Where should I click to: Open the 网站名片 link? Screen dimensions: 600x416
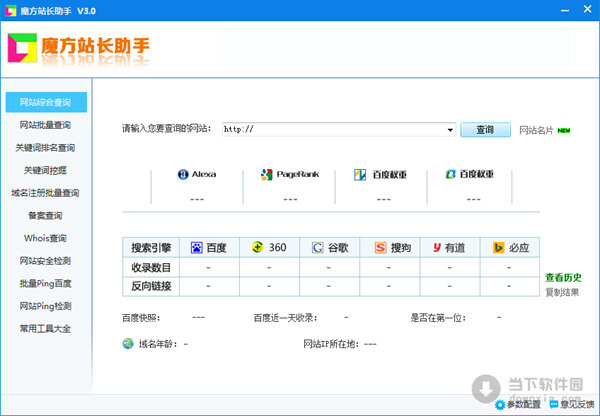[x=536, y=131]
